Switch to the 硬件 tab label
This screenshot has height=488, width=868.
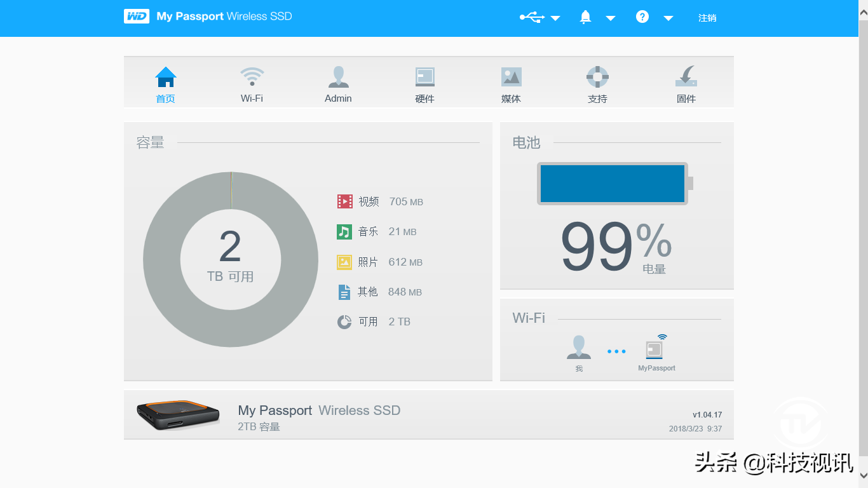(424, 98)
